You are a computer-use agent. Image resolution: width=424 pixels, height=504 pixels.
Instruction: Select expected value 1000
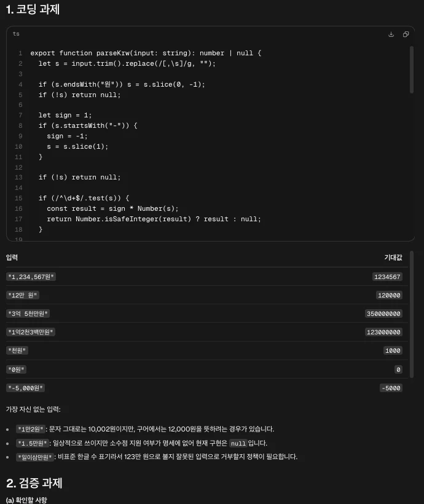393,350
